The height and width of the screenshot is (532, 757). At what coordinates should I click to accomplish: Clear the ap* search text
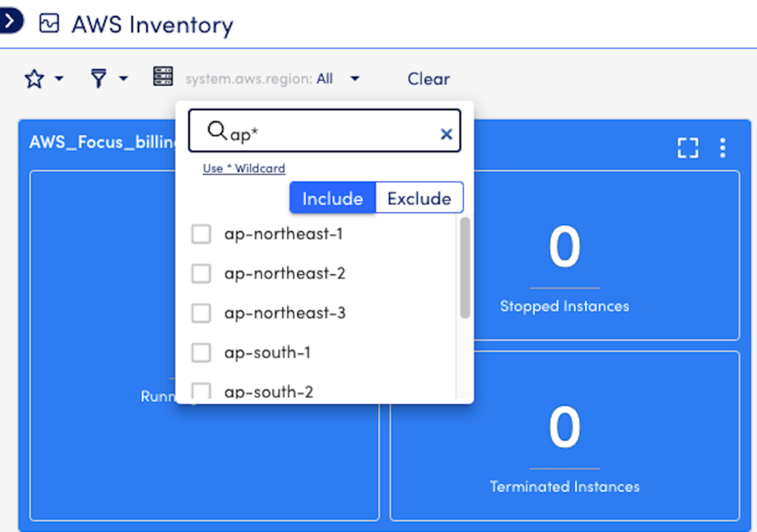(446, 134)
